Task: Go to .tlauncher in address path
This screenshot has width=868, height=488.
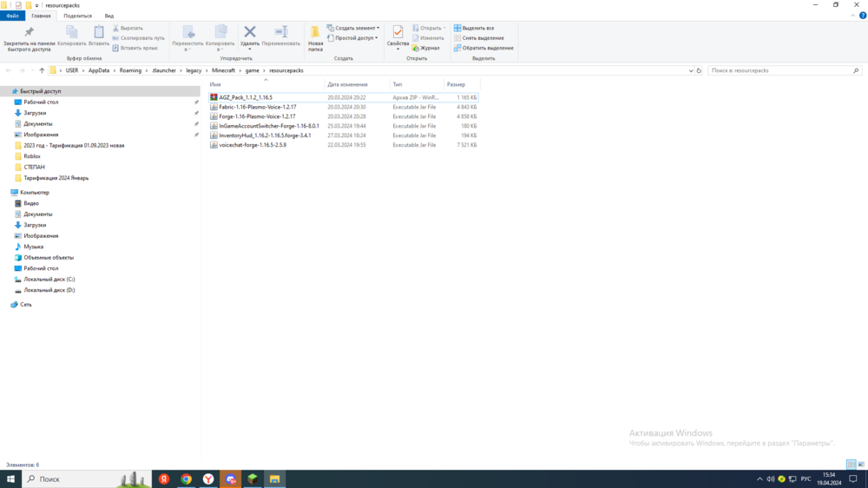Action: tap(164, 70)
